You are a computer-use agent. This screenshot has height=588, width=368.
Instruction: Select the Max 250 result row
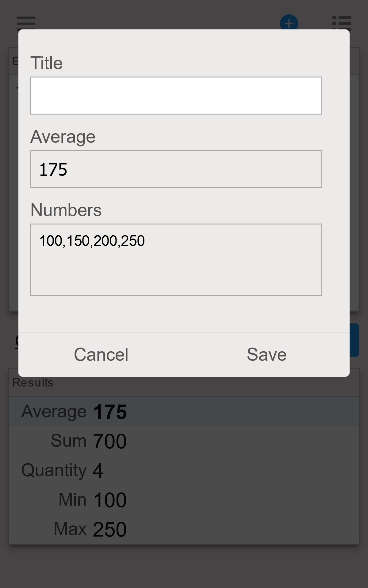[184, 529]
